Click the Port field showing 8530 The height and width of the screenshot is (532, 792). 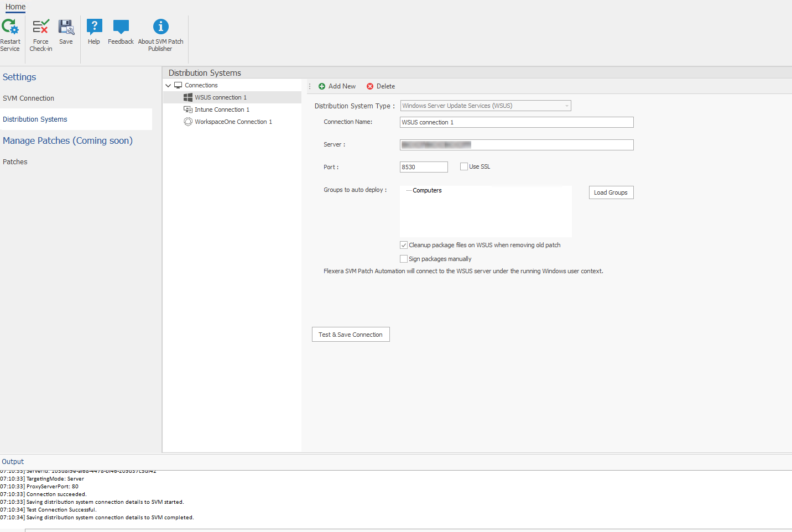424,167
